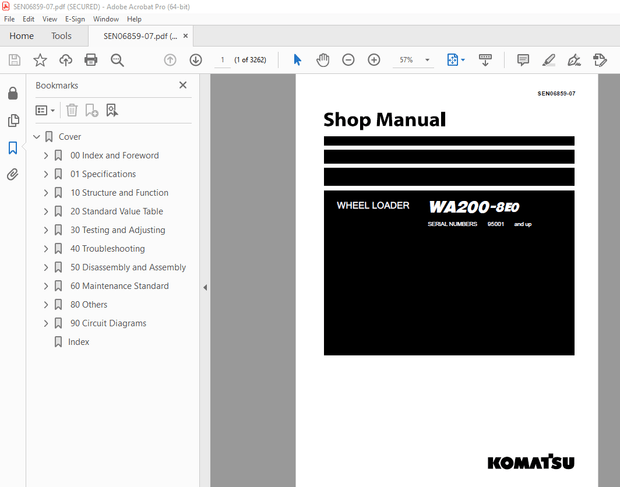This screenshot has height=487, width=620.
Task: Open the View menu
Action: point(49,19)
